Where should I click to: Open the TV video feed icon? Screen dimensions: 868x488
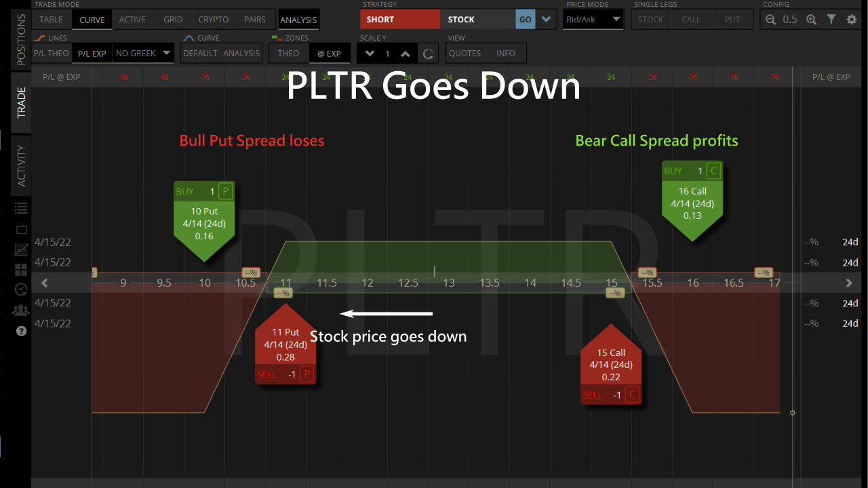pos(21,228)
